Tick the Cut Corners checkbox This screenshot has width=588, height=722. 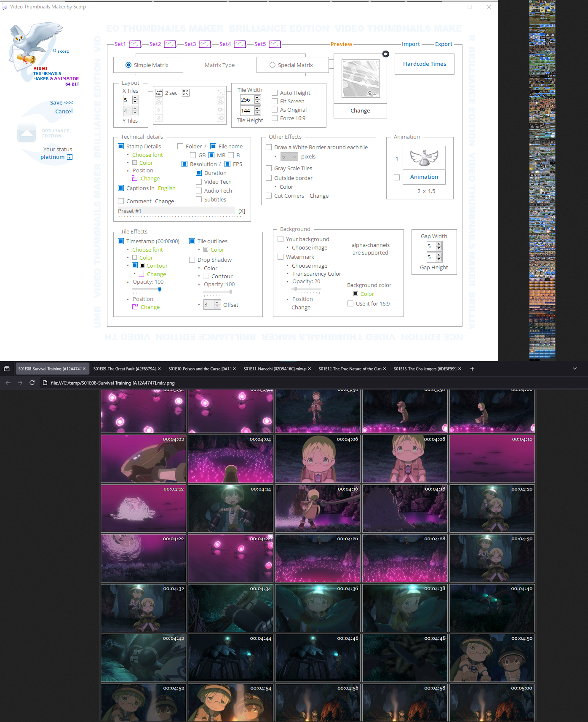click(269, 196)
